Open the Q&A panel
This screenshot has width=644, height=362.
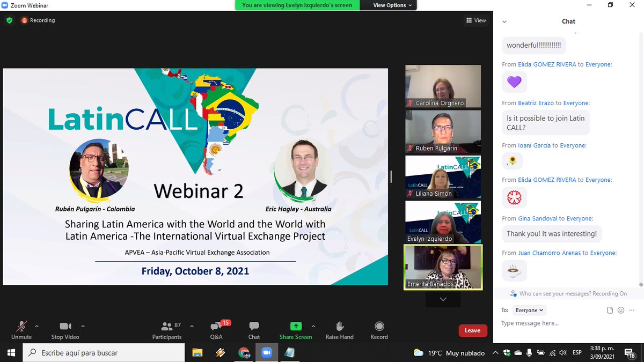point(217,330)
